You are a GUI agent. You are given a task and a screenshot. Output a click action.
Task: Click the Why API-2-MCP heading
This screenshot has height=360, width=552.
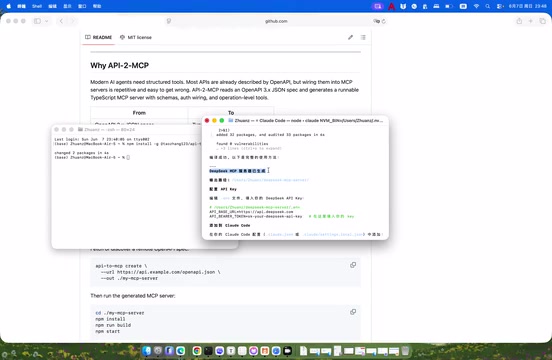[120, 65]
